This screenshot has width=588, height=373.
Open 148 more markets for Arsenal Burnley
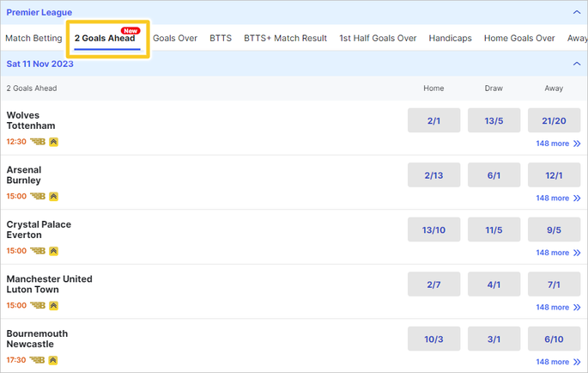pos(558,198)
